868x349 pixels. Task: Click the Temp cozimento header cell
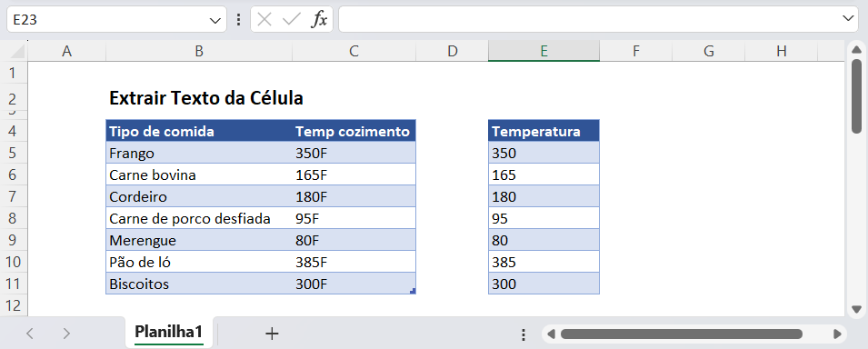[354, 131]
